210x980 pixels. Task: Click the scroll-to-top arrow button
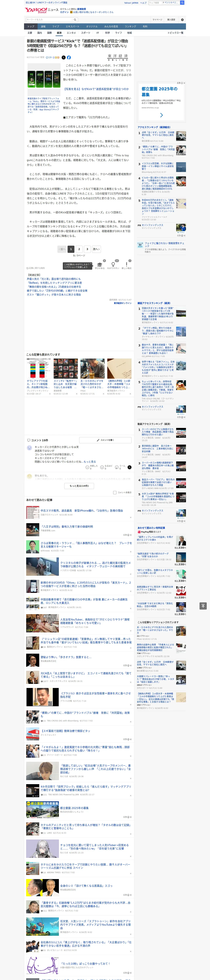tap(203, 606)
